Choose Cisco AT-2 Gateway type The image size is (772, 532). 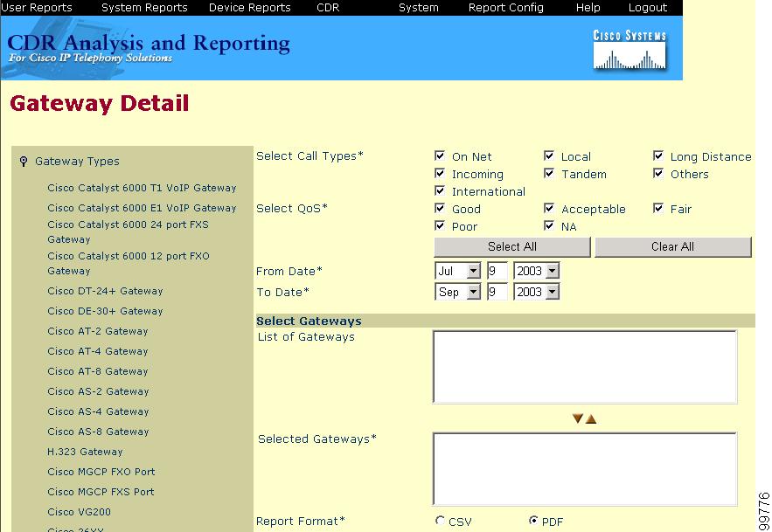click(x=98, y=332)
